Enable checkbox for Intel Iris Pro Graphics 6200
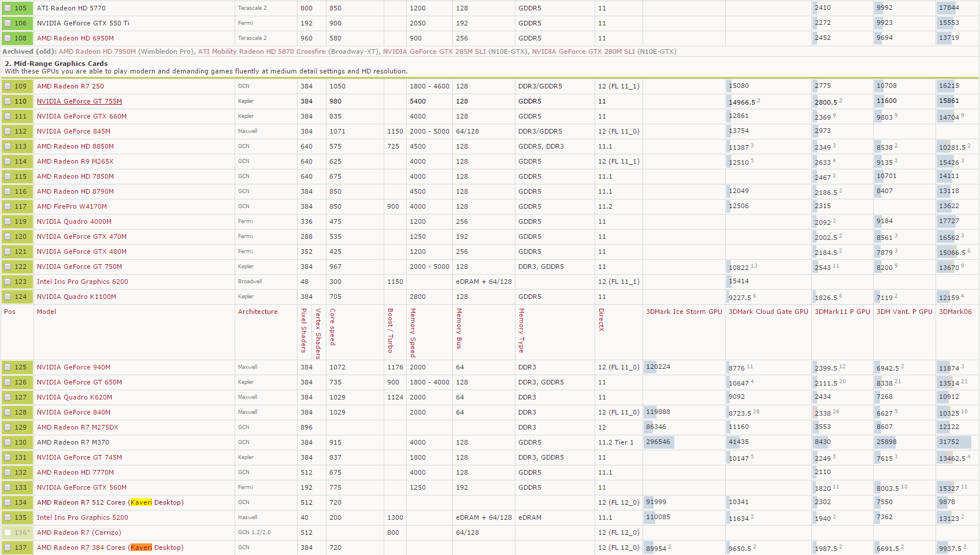The image size is (980, 555). click(8, 282)
